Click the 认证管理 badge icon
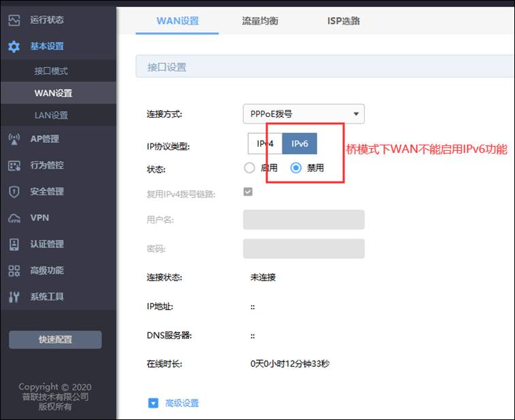 [x=14, y=244]
